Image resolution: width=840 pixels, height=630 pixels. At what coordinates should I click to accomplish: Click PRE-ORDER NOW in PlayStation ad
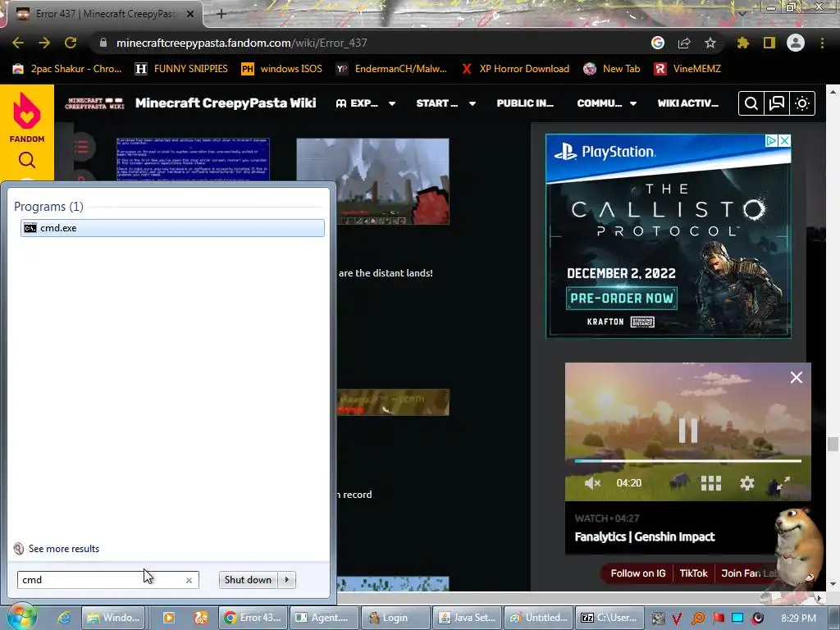(622, 299)
